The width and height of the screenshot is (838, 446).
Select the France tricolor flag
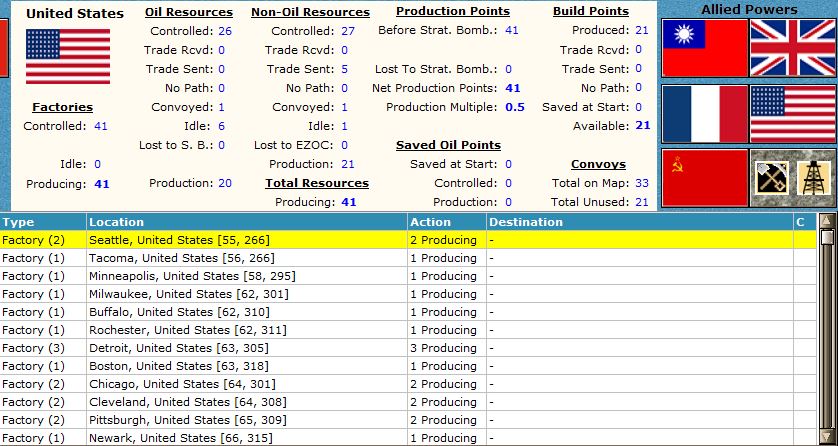[704, 114]
